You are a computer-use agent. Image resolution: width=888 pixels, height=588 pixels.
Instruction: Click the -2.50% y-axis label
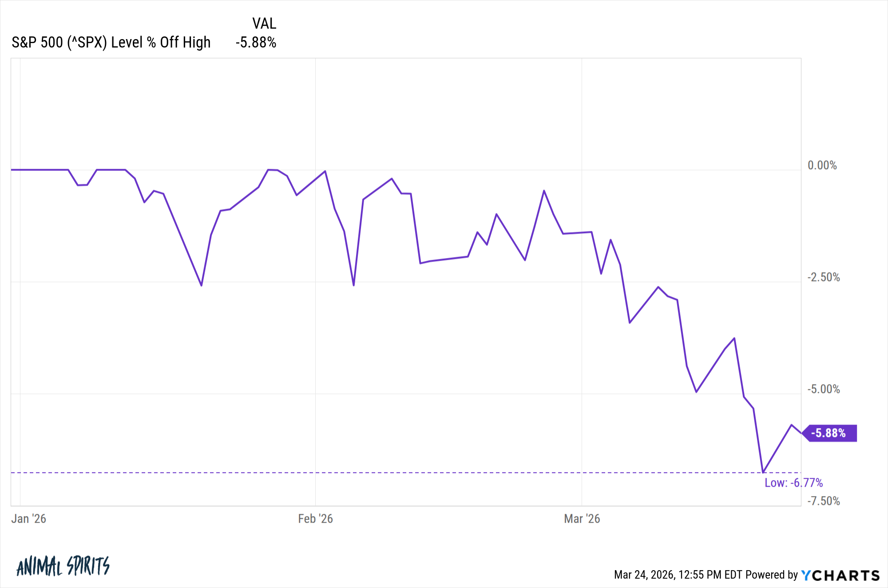[x=824, y=278]
